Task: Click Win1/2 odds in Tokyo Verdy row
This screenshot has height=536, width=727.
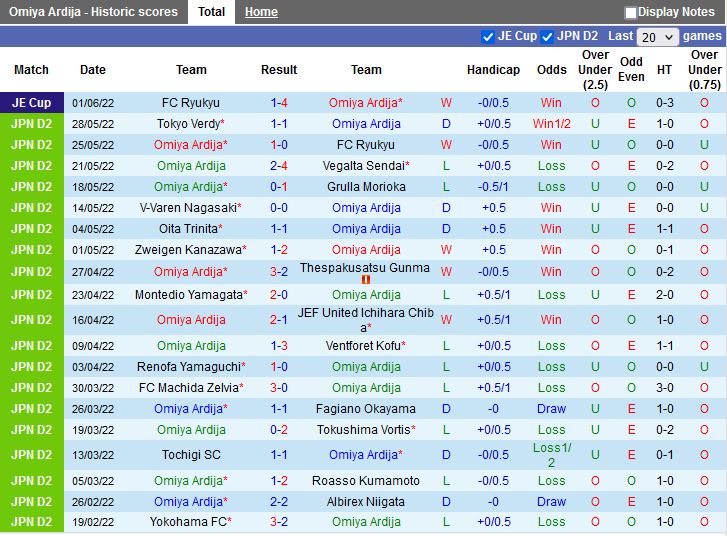Action: tap(552, 124)
